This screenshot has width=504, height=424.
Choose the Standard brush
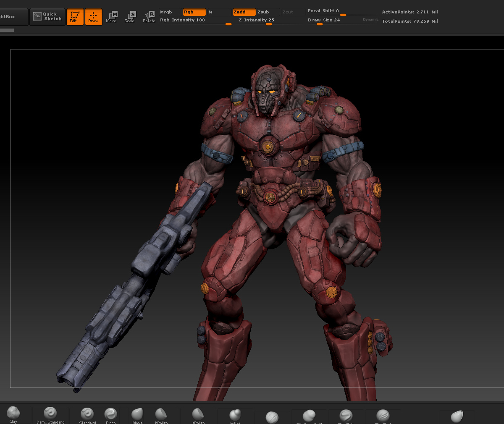click(87, 416)
